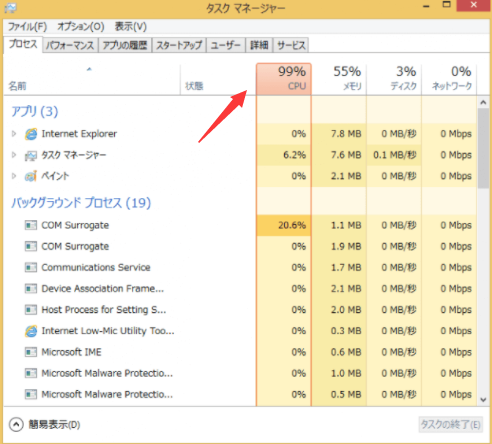Select the Internet Explorer row name

coord(79,134)
